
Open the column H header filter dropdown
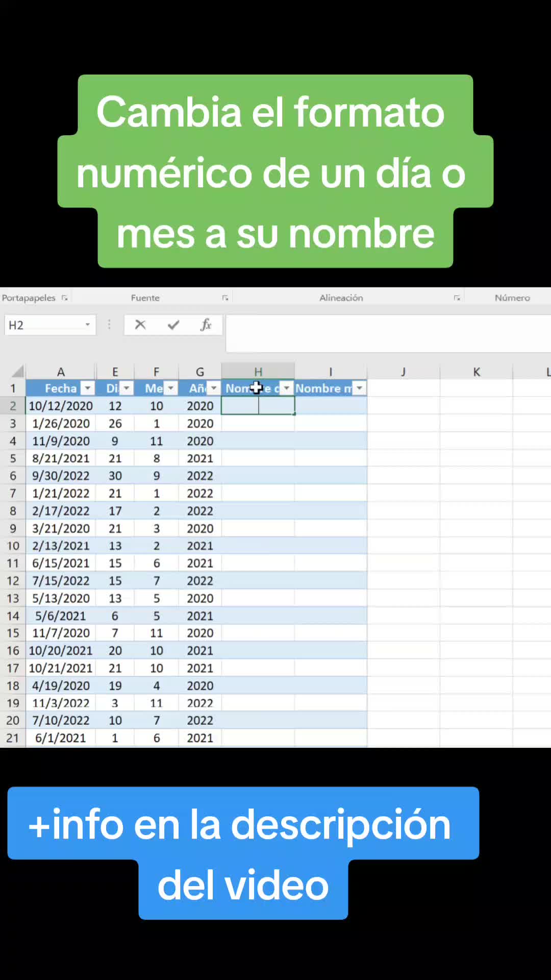tap(287, 388)
